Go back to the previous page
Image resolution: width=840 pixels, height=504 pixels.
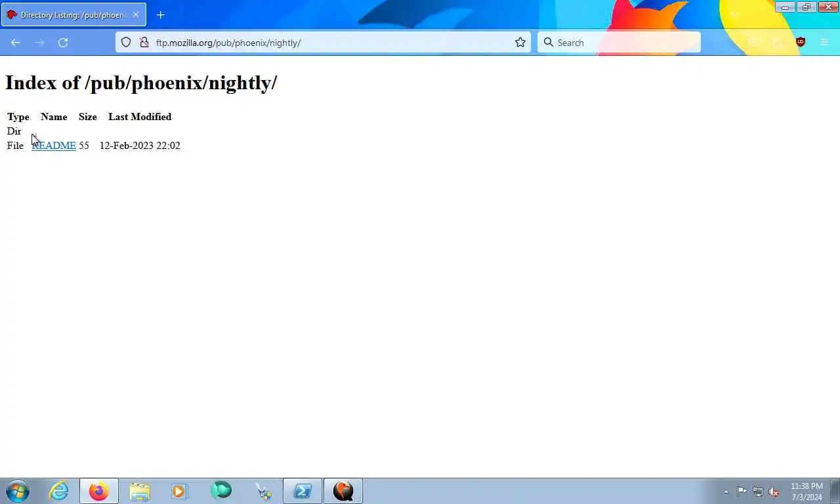[16, 43]
